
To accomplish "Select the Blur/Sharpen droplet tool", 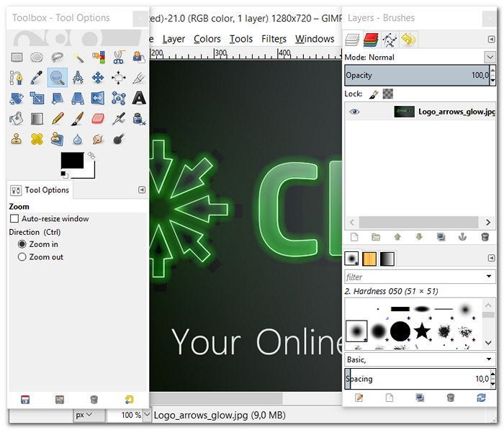I will [78, 139].
